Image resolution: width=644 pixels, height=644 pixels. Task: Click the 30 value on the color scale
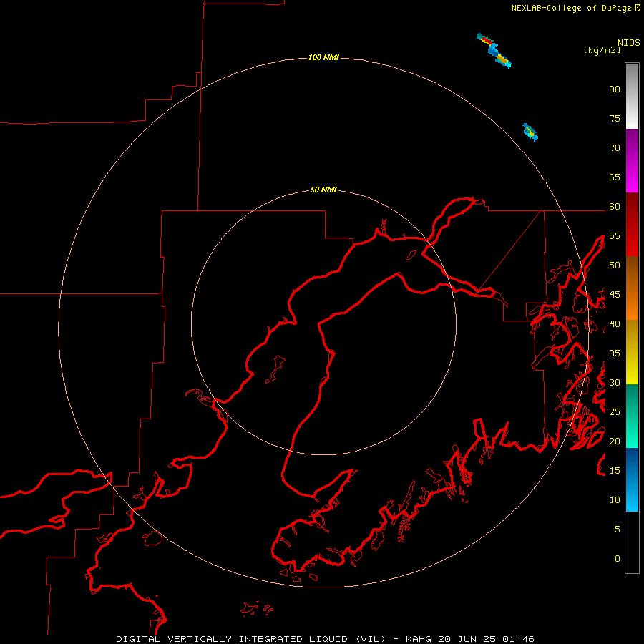click(615, 382)
